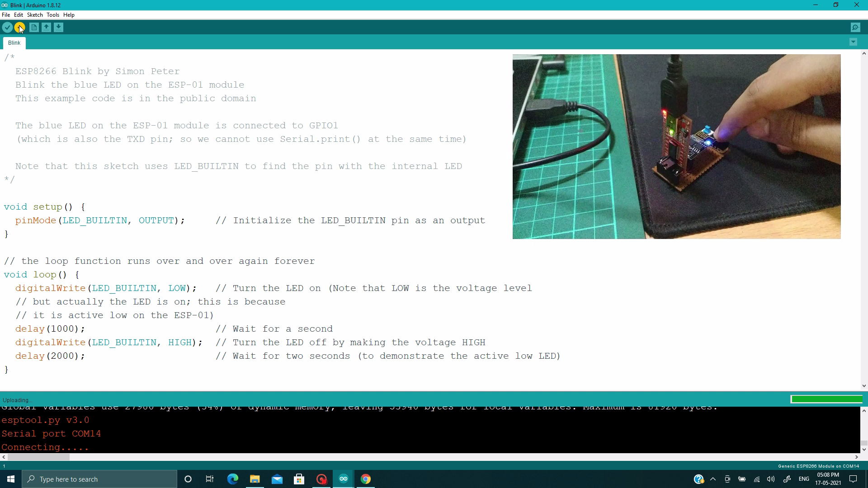Viewport: 868px width, 488px height.
Task: Click the Verify/Compile checkmark icon
Action: tap(8, 28)
